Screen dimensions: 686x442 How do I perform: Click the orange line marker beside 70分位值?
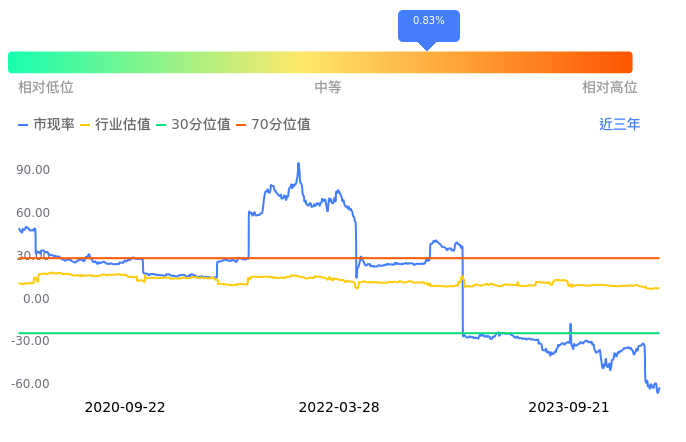(241, 125)
